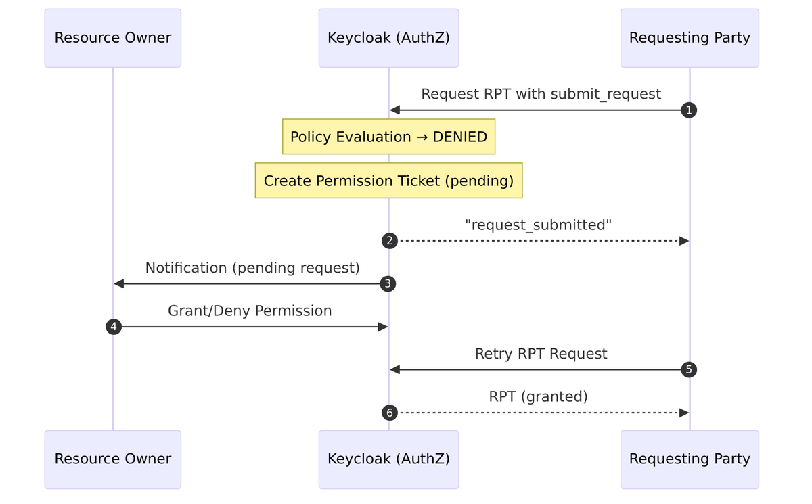Click the Policy Evaluation DENIED note
This screenshot has width=812, height=504.
[x=388, y=137]
